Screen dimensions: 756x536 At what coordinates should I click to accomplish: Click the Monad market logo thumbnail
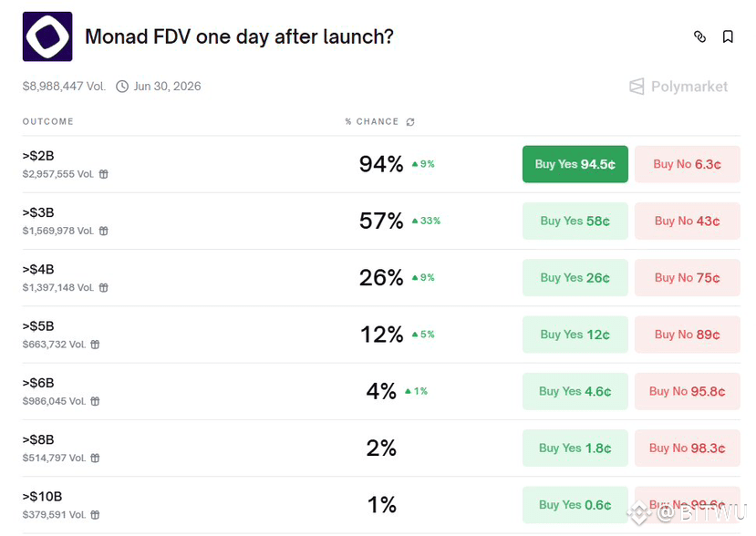coord(47,36)
